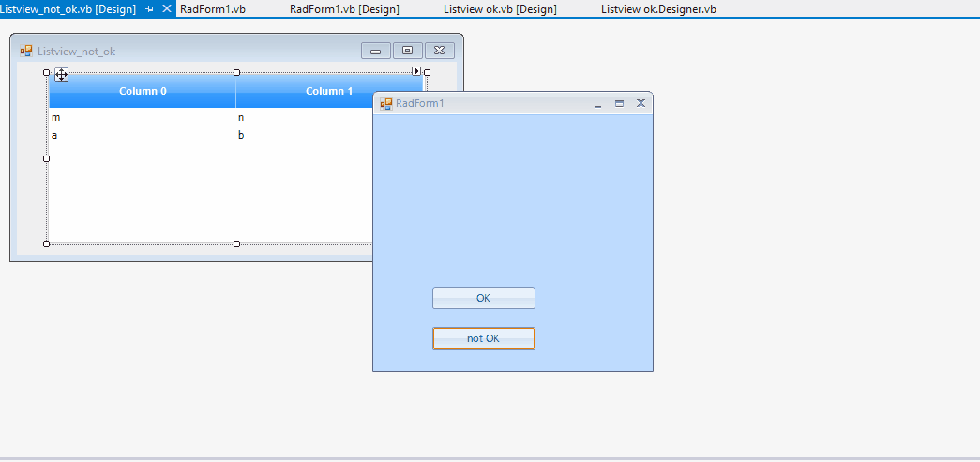The image size is (980, 462).
Task: Click the cell containing 'n'
Action: tap(241, 117)
